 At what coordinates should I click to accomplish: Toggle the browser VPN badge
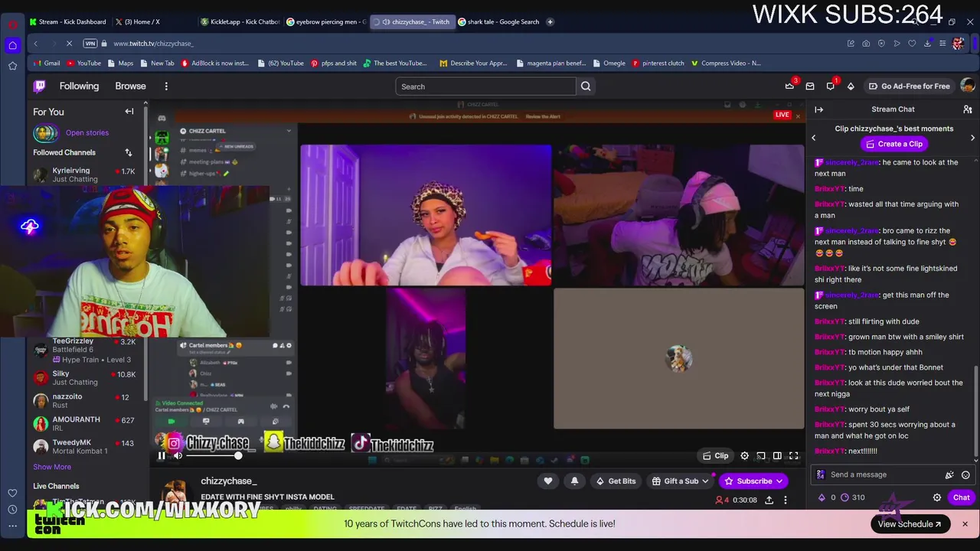pyautogui.click(x=90, y=44)
